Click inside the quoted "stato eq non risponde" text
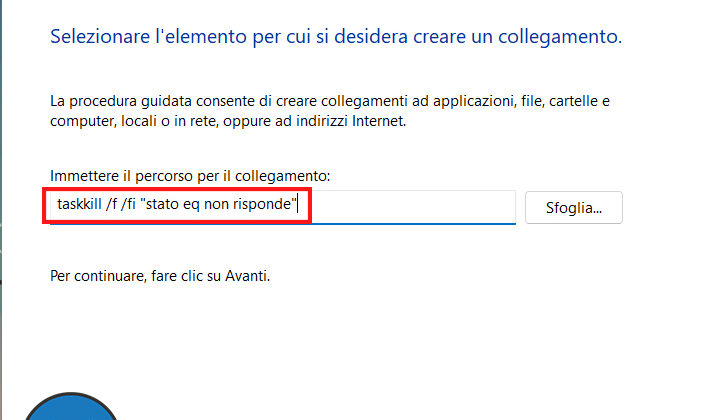This screenshot has height=420, width=708. tap(220, 206)
